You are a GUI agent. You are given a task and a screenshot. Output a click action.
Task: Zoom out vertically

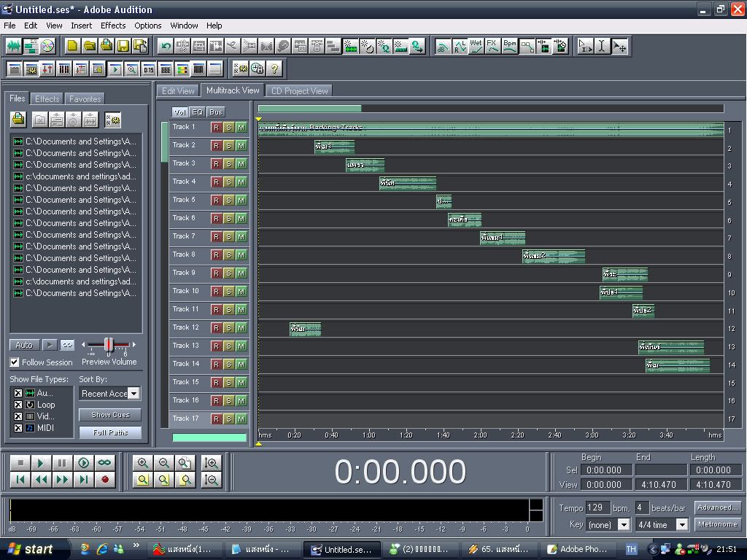click(x=211, y=480)
